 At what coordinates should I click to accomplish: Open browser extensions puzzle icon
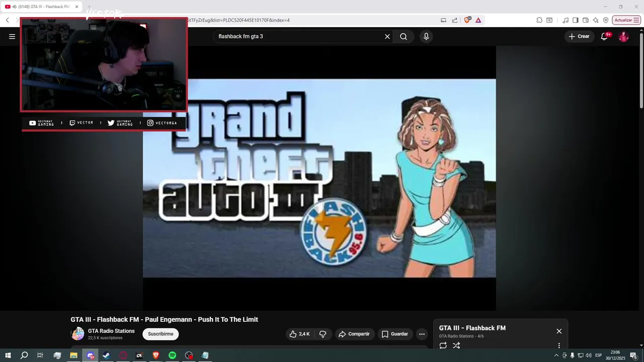coord(539,20)
